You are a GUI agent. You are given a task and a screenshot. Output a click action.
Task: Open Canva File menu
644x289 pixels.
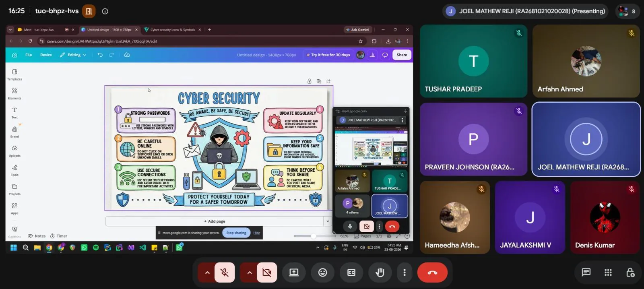(29, 55)
